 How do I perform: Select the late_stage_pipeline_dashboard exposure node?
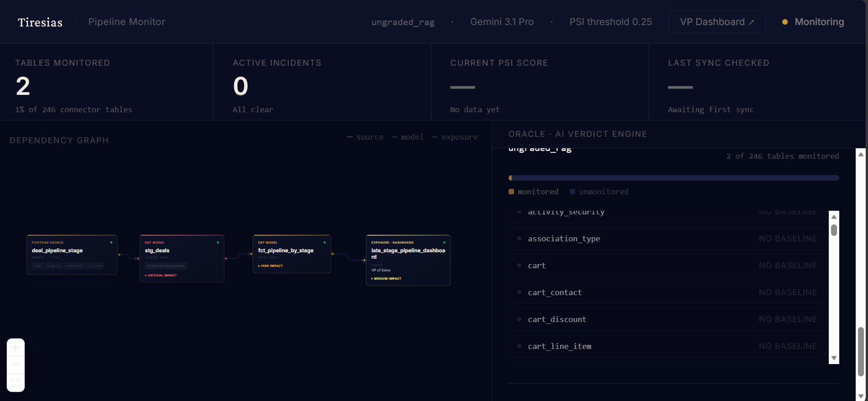tap(408, 260)
